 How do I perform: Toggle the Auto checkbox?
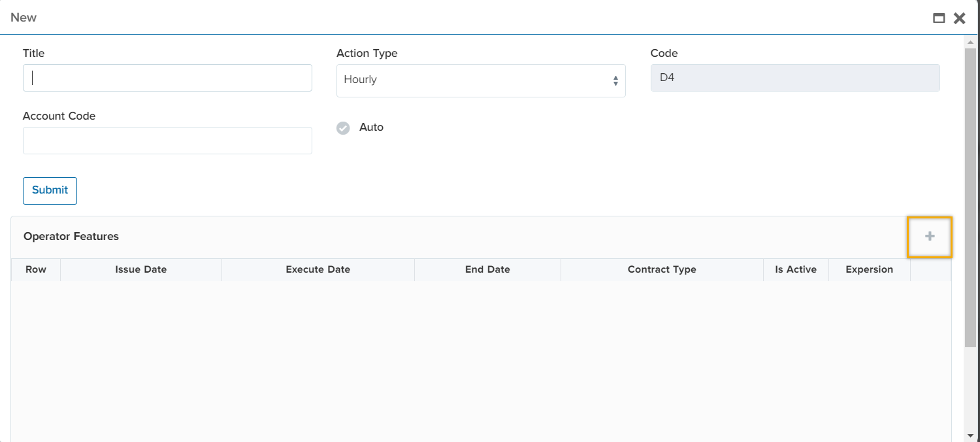pyautogui.click(x=343, y=128)
